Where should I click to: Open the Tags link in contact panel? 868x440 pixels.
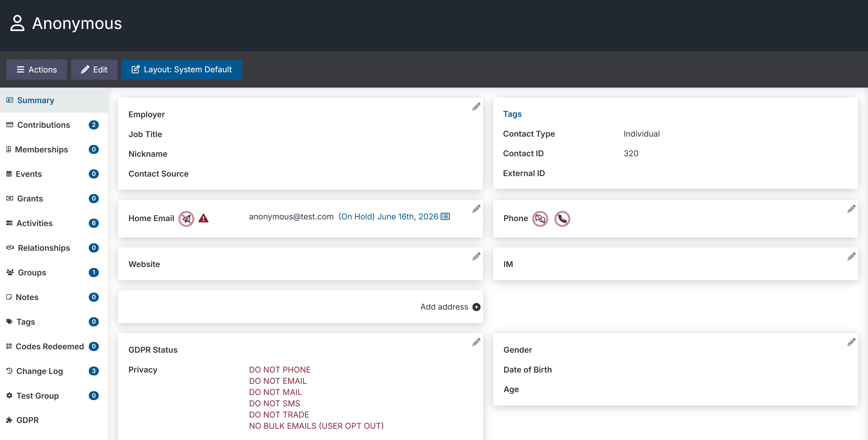512,114
